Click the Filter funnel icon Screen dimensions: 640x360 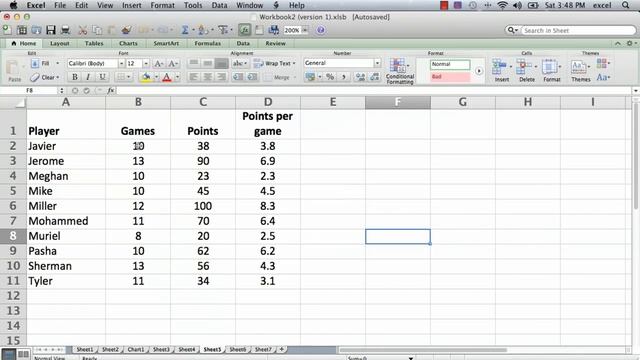point(223,30)
